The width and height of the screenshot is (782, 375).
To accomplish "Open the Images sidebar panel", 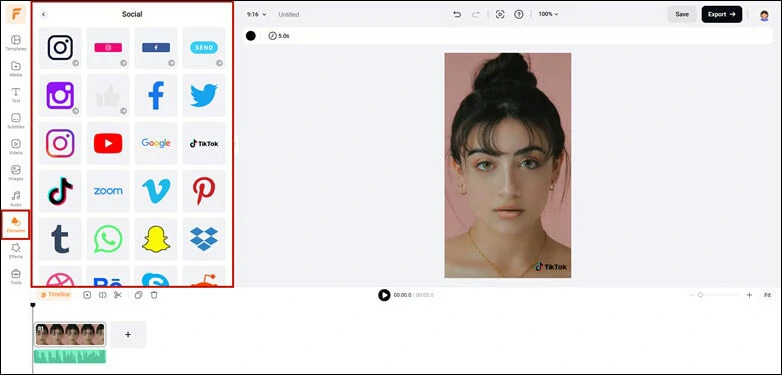I will [x=15, y=172].
